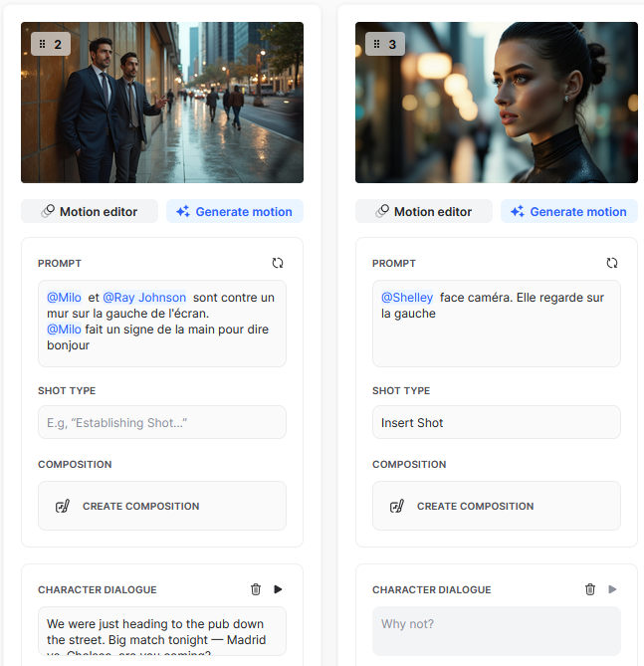Delete the character dialogue of shot 3
The height and width of the screenshot is (666, 644).
(x=590, y=589)
